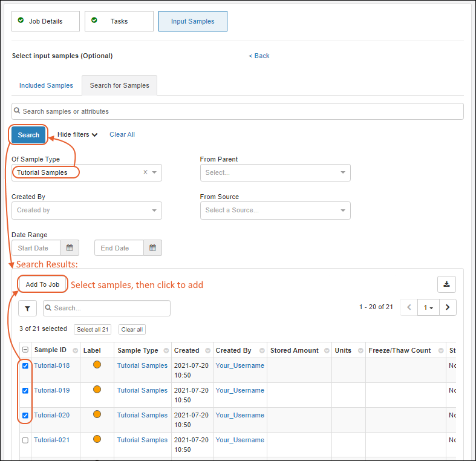The width and height of the screenshot is (476, 461).
Task: Uncheck the Tutorial-018 row checkbox
Action: coord(25,366)
